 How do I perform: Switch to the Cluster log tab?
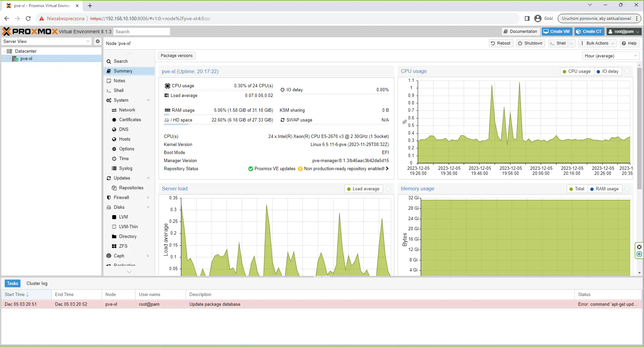click(x=37, y=284)
